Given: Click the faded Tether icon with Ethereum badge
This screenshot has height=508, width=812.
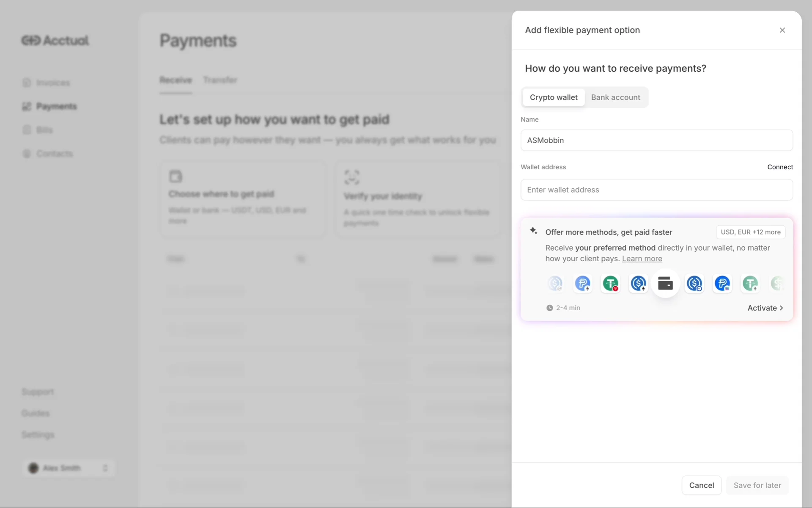Looking at the screenshot, I should (x=750, y=283).
